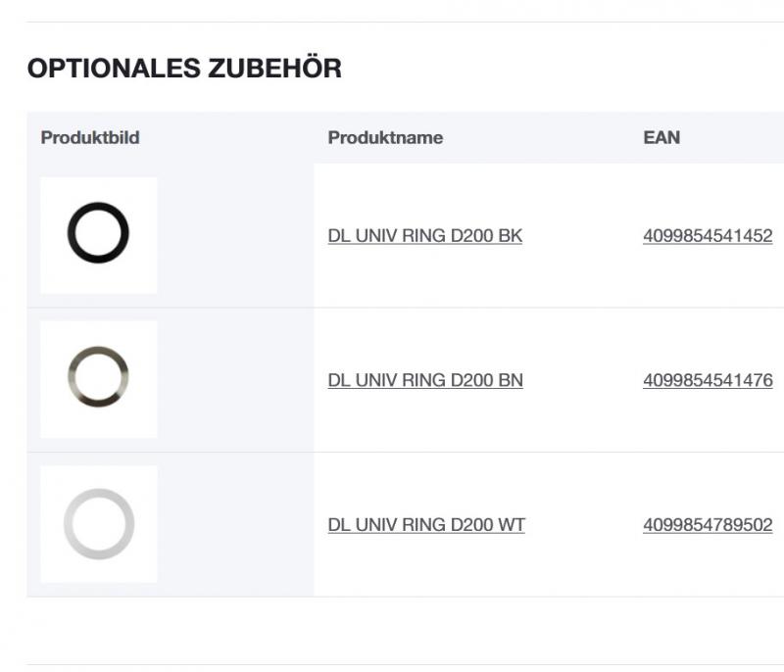
Task: Open the DL UNIV RING D200 BN product link
Action: 426,379
